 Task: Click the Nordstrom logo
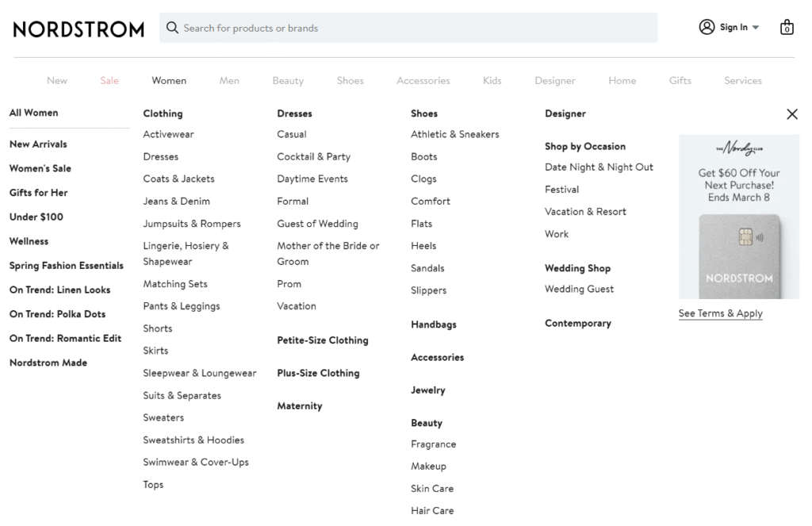[x=79, y=29]
